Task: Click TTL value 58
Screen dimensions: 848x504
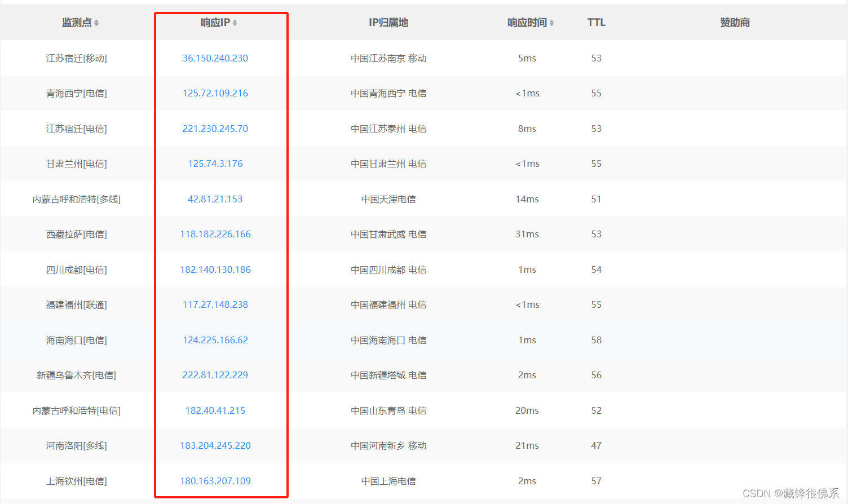Action: pos(596,340)
